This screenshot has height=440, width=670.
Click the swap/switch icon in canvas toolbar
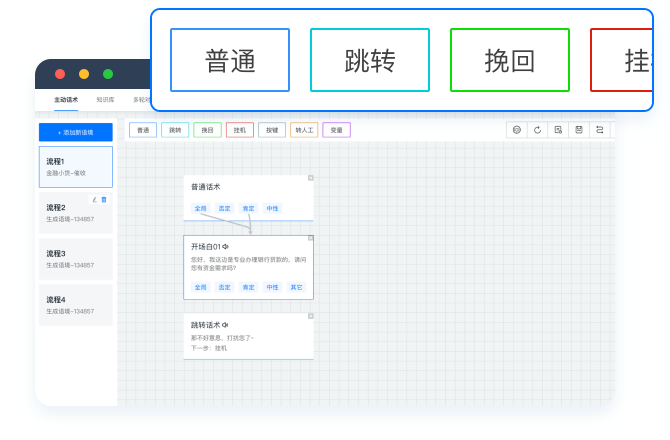(x=599, y=130)
